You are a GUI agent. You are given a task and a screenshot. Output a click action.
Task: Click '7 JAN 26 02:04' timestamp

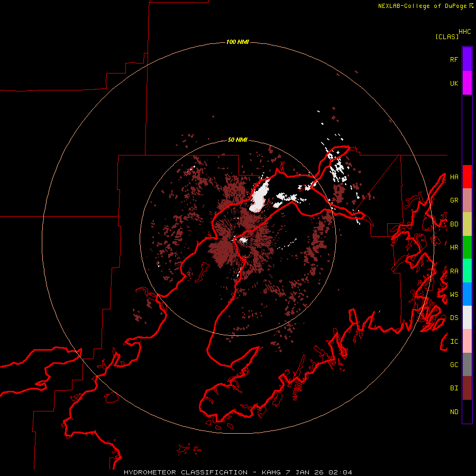(319, 472)
